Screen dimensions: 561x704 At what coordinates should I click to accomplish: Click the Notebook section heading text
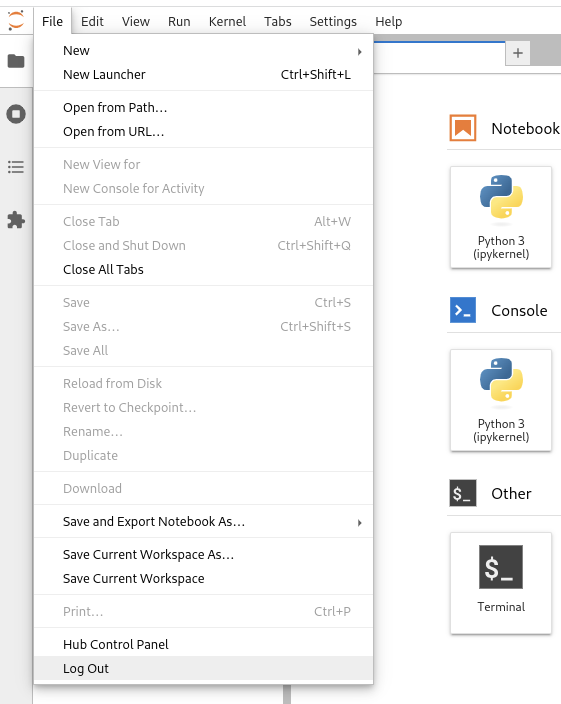(x=526, y=128)
